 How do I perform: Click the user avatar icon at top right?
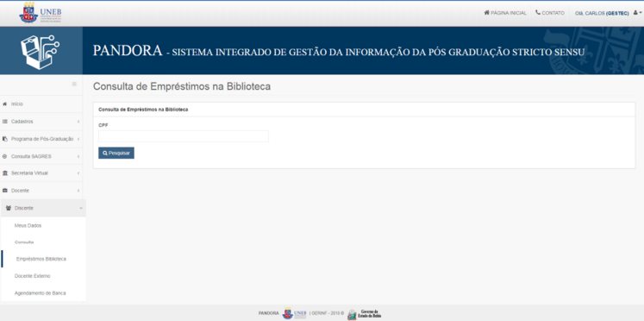[x=635, y=13]
